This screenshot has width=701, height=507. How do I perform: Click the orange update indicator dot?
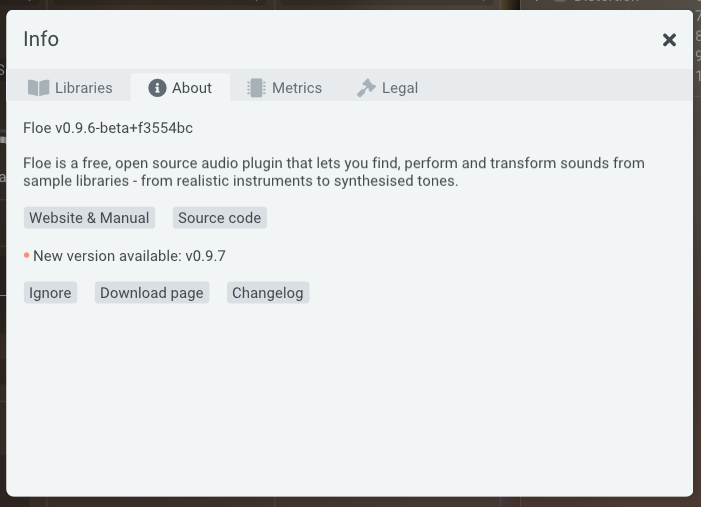coord(26,256)
